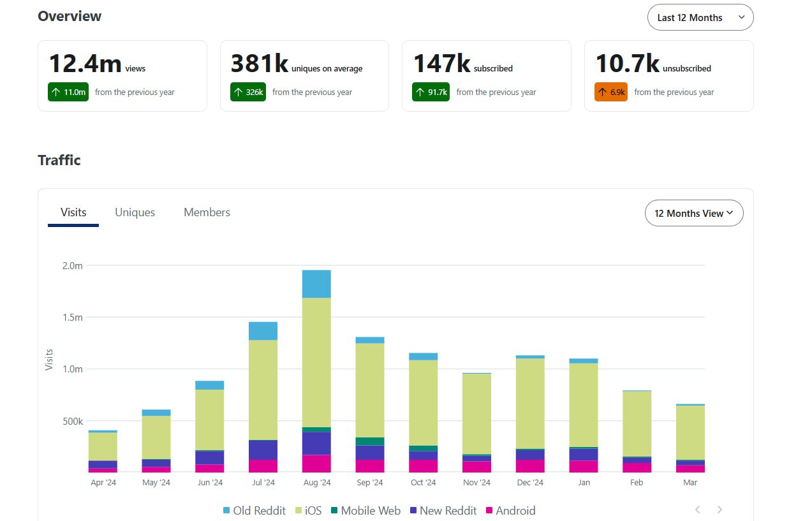
Task: Open the 12.4m views overview card
Action: [x=122, y=76]
